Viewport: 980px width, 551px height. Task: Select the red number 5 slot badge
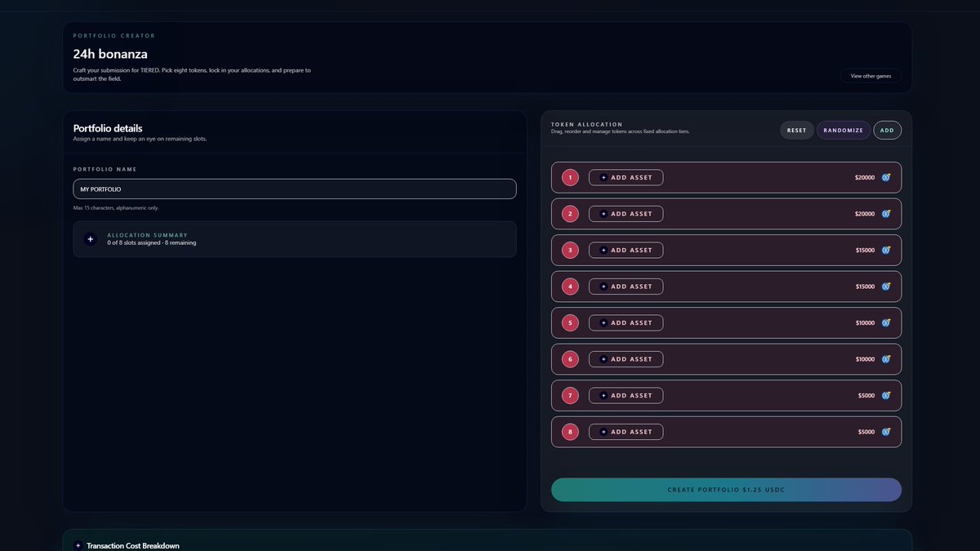[x=571, y=322]
